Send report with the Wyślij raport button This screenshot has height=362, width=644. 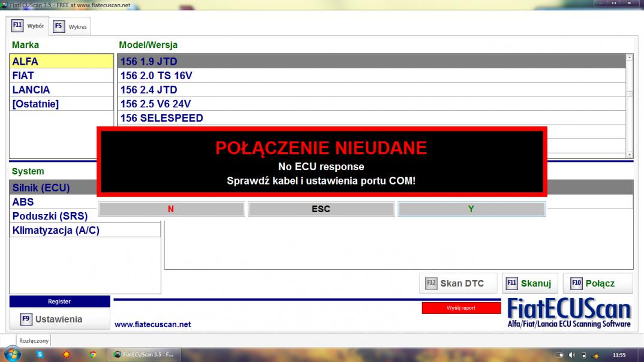click(x=461, y=308)
